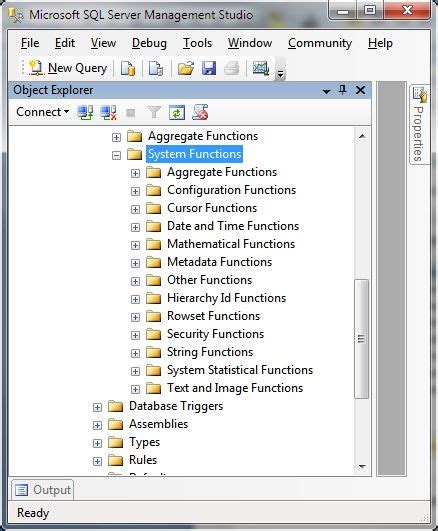
Task: Click the Filter funnel icon
Action: click(154, 112)
